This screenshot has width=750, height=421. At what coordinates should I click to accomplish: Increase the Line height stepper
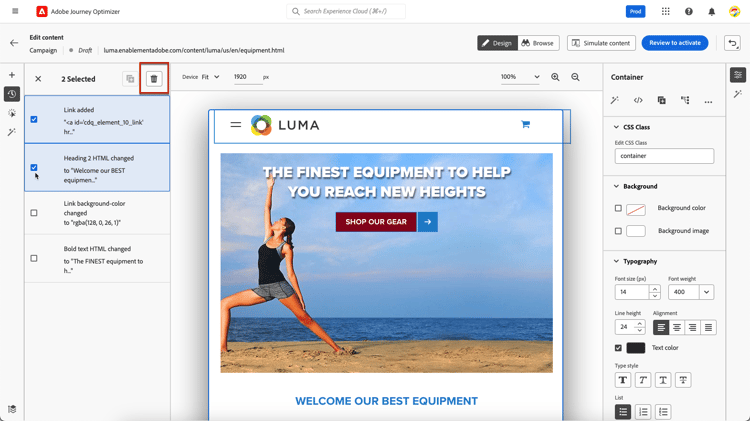[x=640, y=324]
